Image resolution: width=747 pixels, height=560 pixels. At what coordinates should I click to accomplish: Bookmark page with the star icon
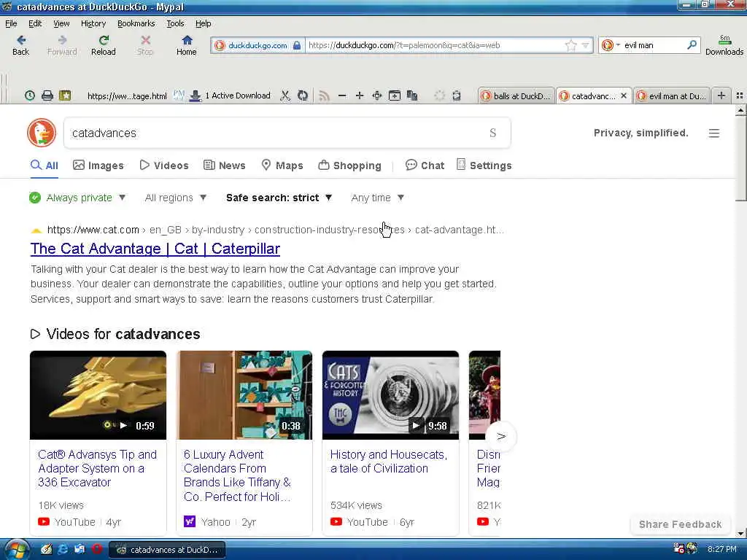tap(570, 45)
